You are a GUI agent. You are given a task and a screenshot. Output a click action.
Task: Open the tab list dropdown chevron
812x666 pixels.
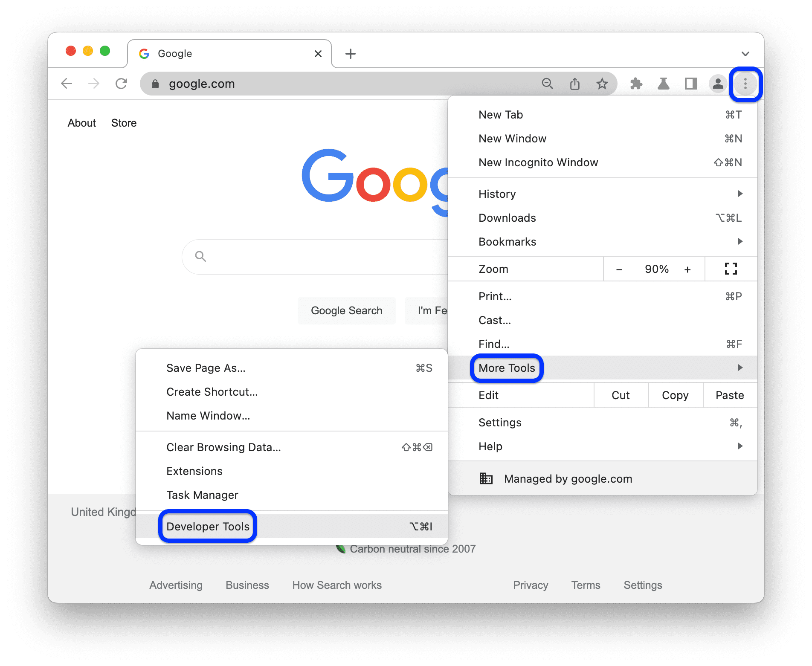coord(745,53)
